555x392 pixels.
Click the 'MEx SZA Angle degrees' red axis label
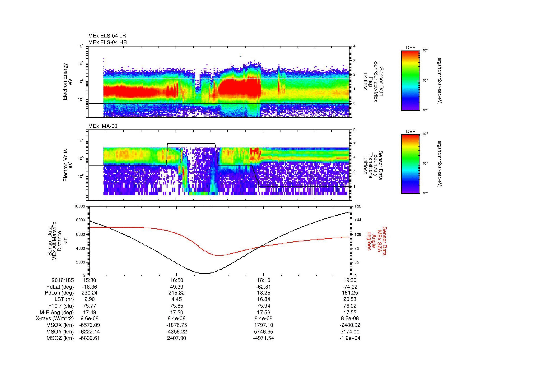pos(377,241)
